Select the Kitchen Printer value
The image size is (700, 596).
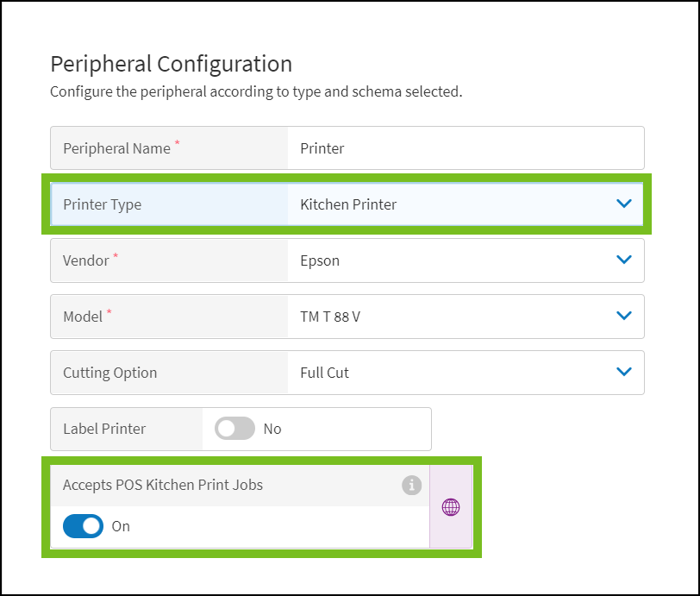348,204
